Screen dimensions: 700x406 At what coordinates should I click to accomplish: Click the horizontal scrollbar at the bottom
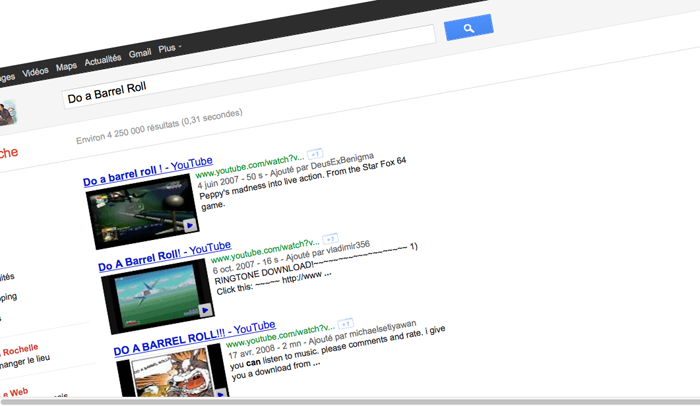click(350, 400)
